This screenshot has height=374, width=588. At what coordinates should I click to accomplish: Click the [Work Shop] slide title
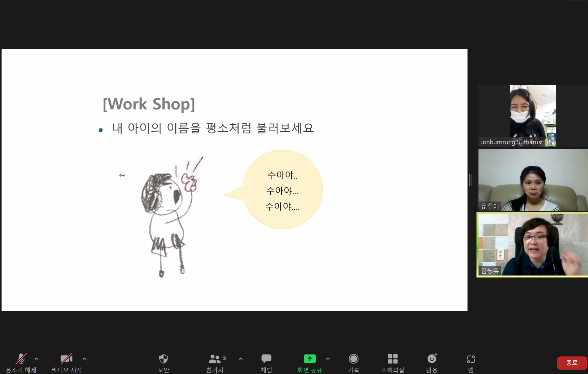tap(149, 104)
